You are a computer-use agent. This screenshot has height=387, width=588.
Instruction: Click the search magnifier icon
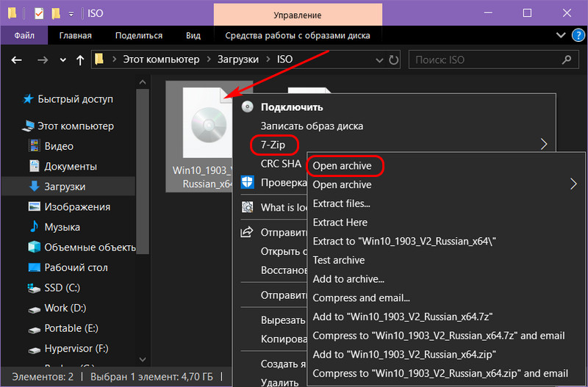[567, 59]
